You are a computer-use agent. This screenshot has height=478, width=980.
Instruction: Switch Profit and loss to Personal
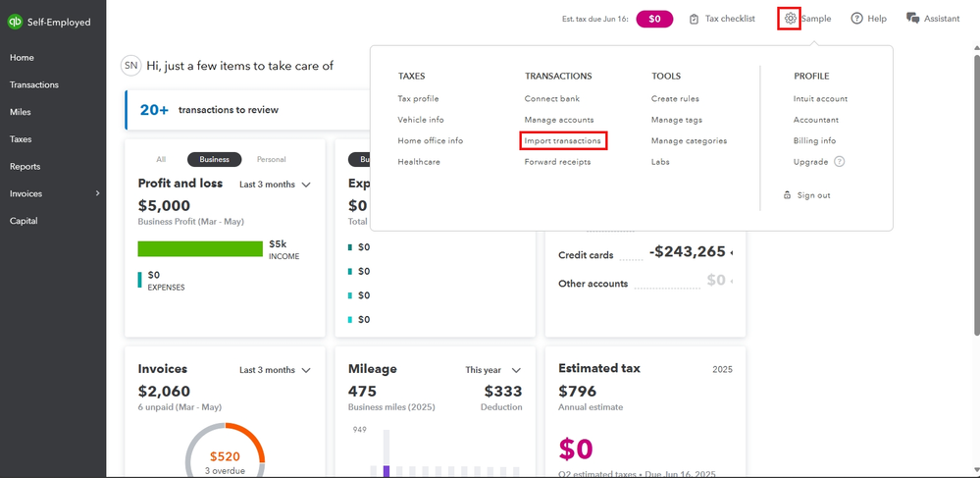271,159
